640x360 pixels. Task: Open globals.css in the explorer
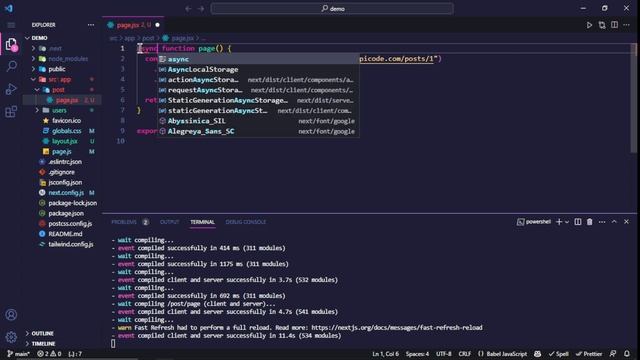click(67, 131)
